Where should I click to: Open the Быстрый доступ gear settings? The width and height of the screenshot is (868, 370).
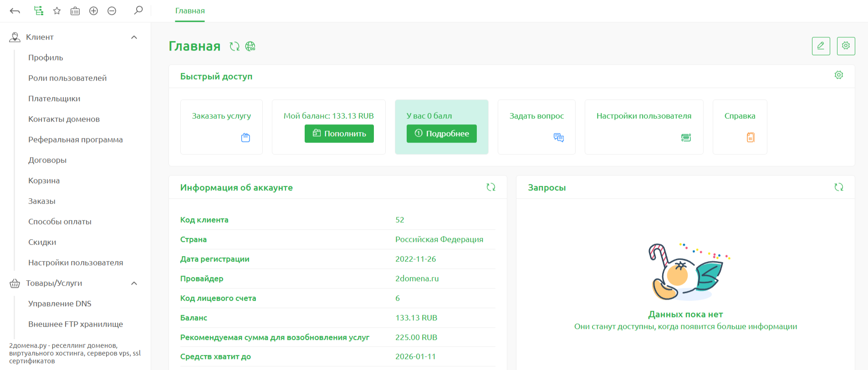coord(838,75)
